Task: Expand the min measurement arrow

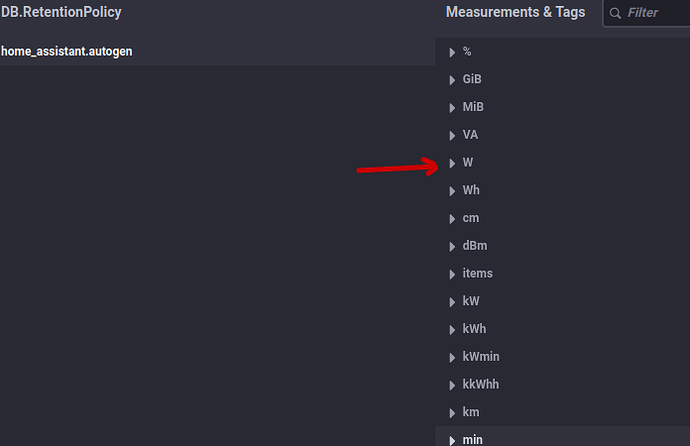Action: (452, 439)
